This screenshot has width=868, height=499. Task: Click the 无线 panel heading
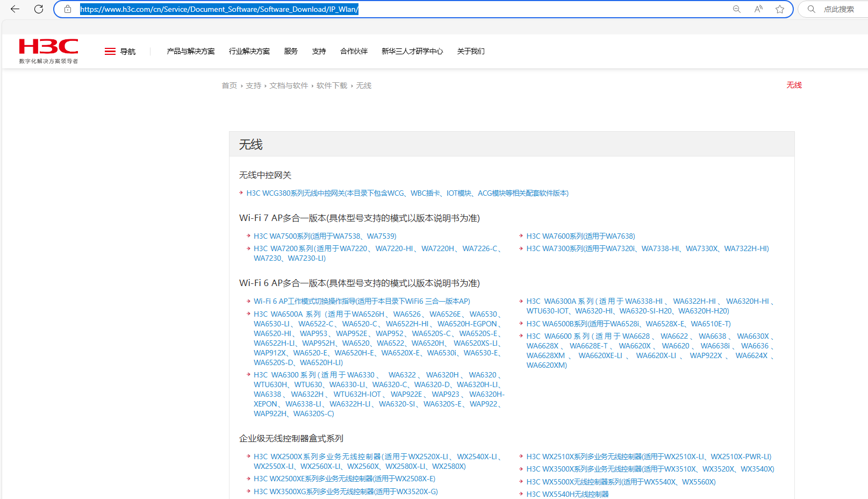pyautogui.click(x=251, y=145)
